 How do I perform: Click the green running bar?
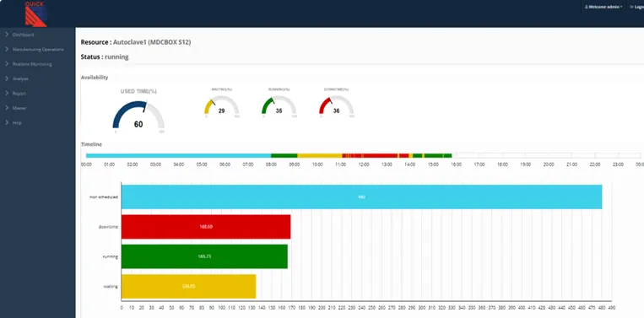[204, 256]
